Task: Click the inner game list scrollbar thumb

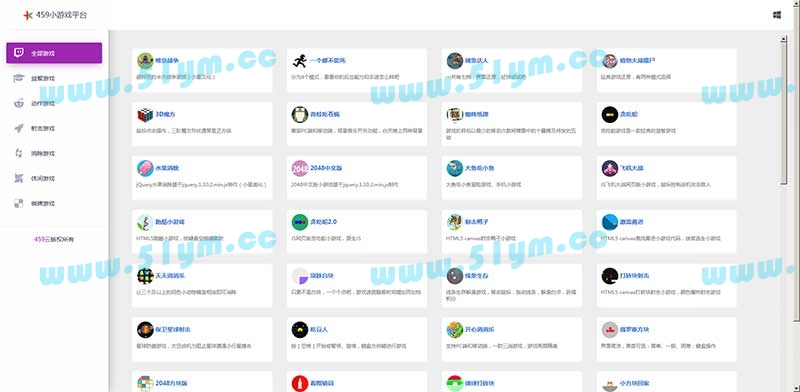Action: click(x=784, y=113)
